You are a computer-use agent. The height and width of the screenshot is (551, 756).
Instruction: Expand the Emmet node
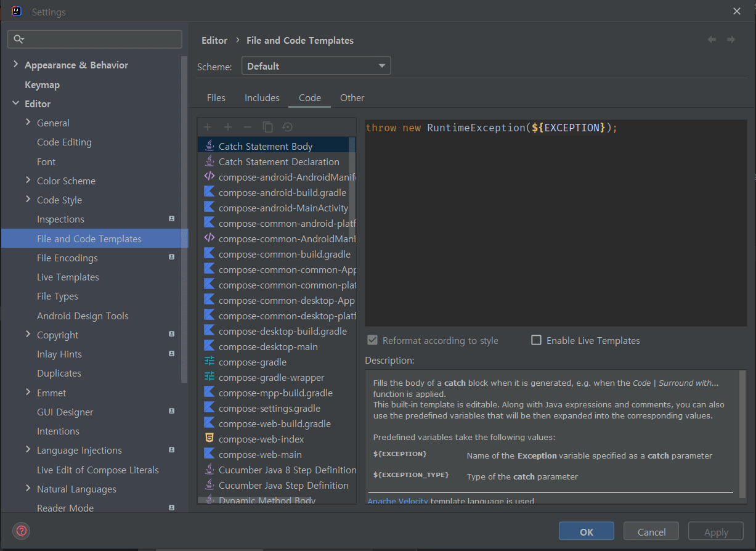tap(28, 393)
